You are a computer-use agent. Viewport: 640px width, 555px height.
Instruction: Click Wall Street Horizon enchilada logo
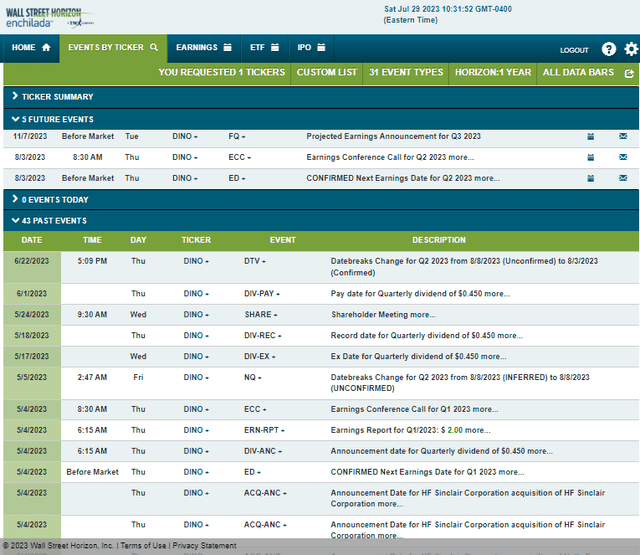(x=49, y=18)
